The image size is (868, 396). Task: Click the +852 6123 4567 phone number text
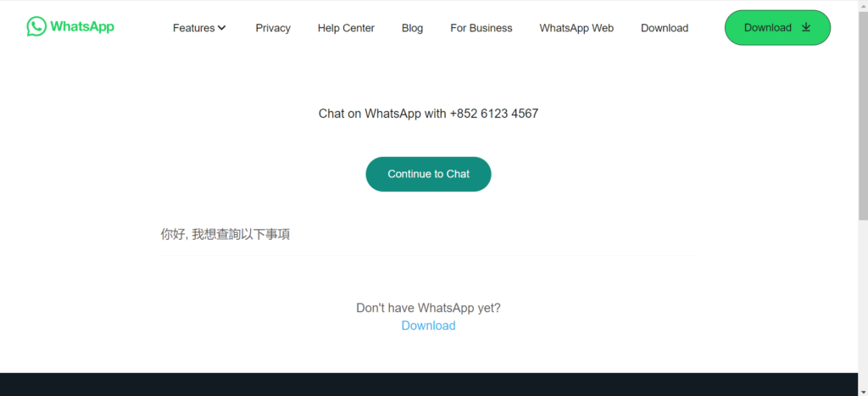[494, 114]
